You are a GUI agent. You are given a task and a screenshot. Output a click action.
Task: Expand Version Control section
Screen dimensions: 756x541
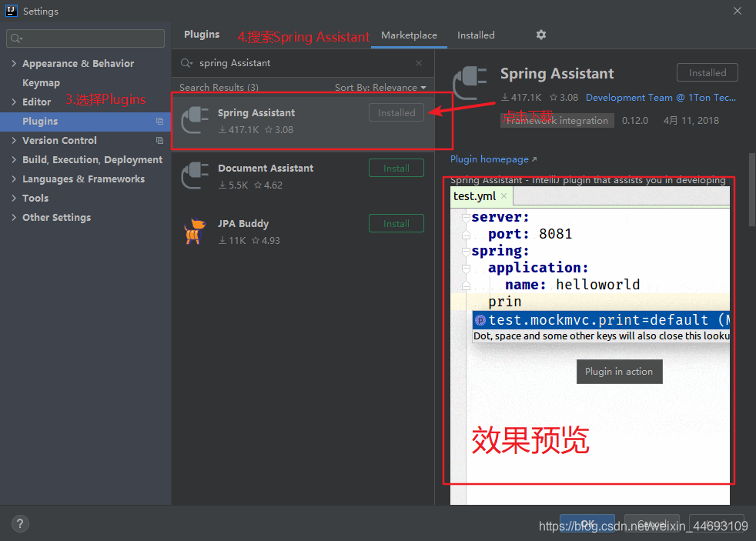(x=14, y=140)
